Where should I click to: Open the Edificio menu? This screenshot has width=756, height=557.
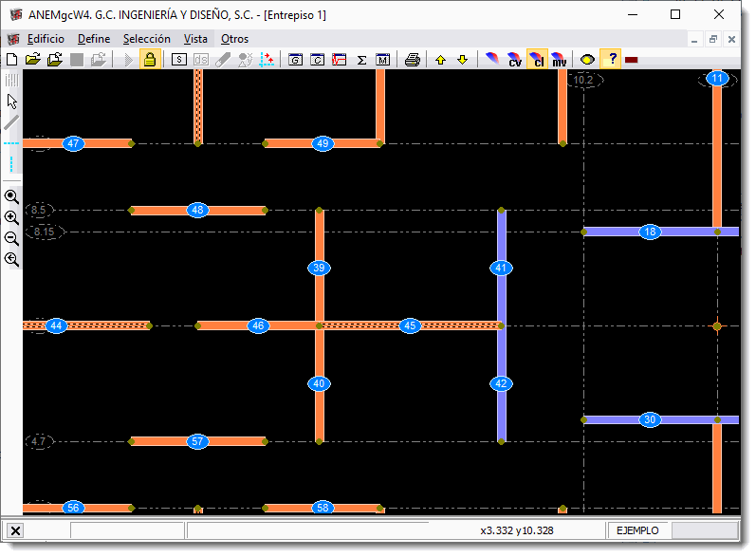46,39
